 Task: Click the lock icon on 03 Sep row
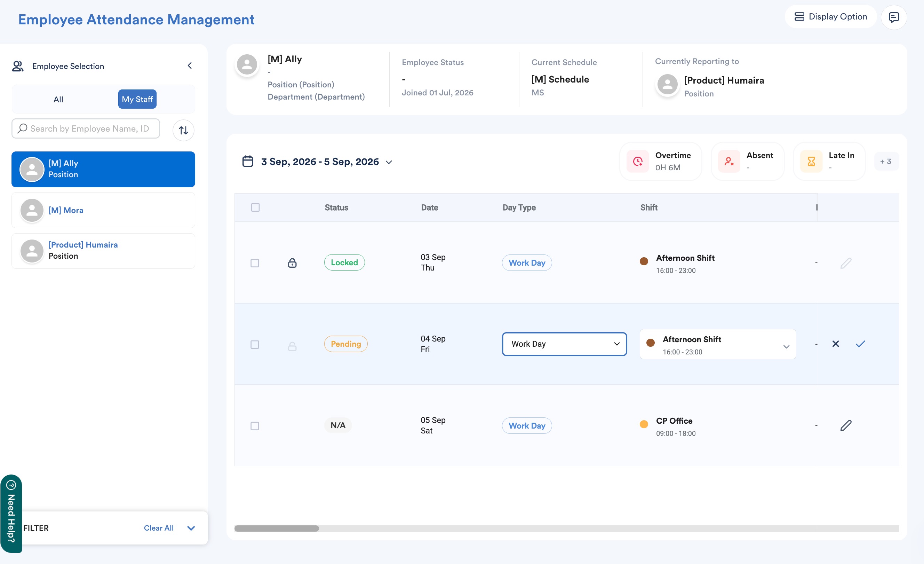pos(292,263)
